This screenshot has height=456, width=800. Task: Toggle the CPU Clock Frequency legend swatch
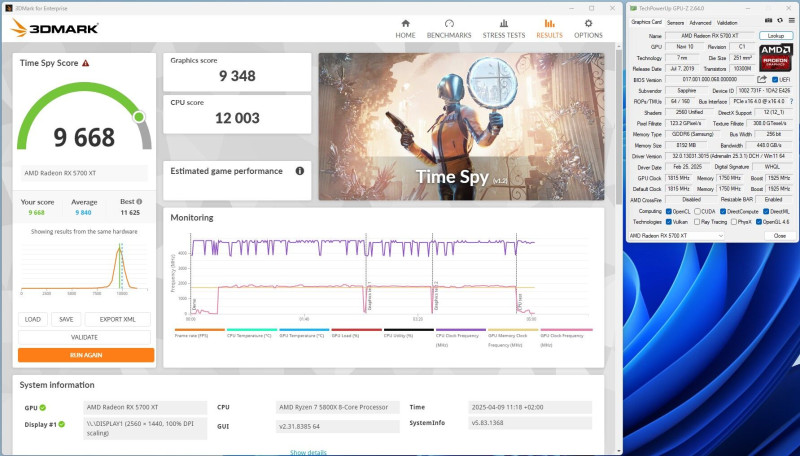(x=461, y=330)
